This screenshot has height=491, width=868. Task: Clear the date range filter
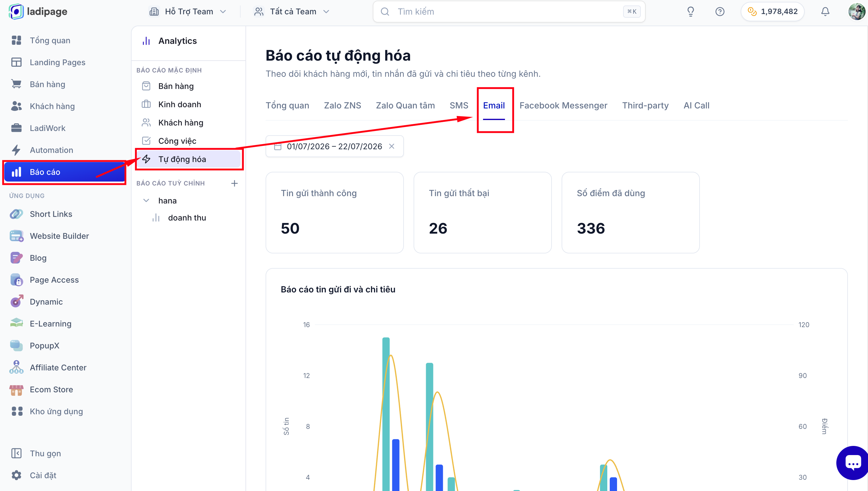[x=392, y=146]
